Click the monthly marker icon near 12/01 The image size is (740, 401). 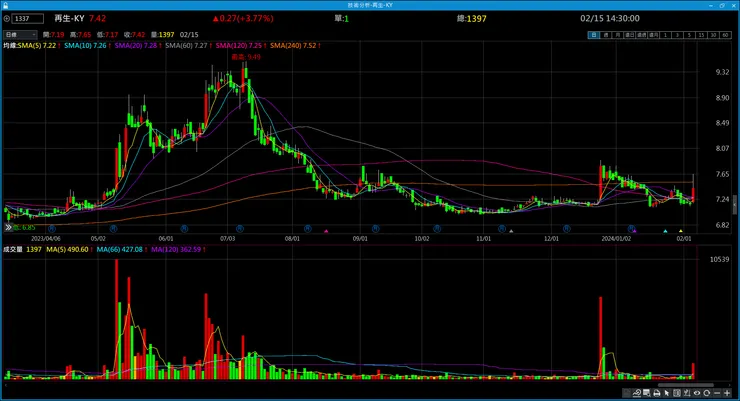[x=566, y=228]
